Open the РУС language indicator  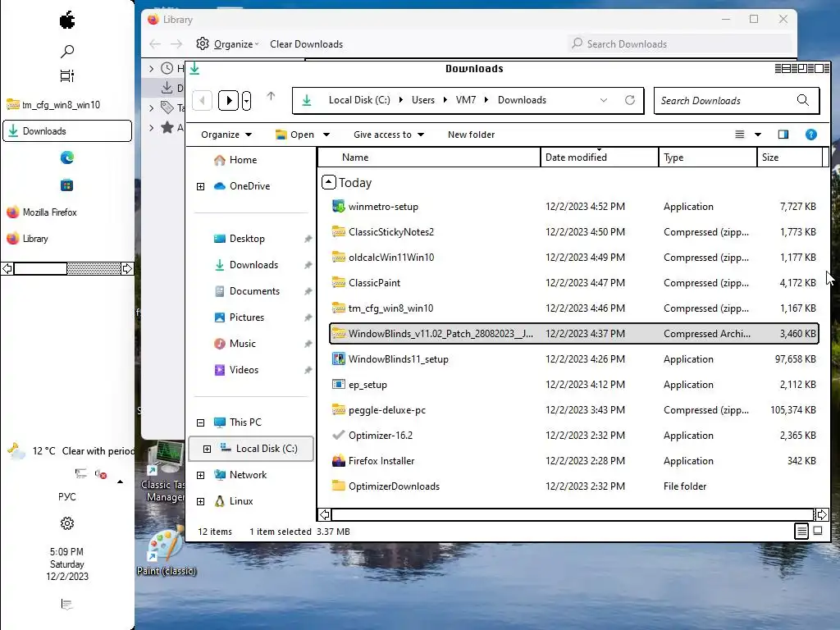coord(67,496)
